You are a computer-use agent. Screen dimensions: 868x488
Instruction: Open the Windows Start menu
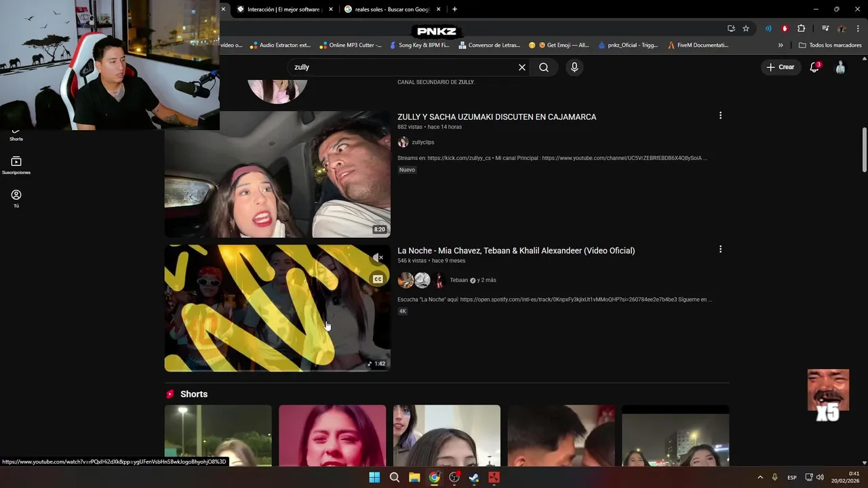click(x=374, y=477)
